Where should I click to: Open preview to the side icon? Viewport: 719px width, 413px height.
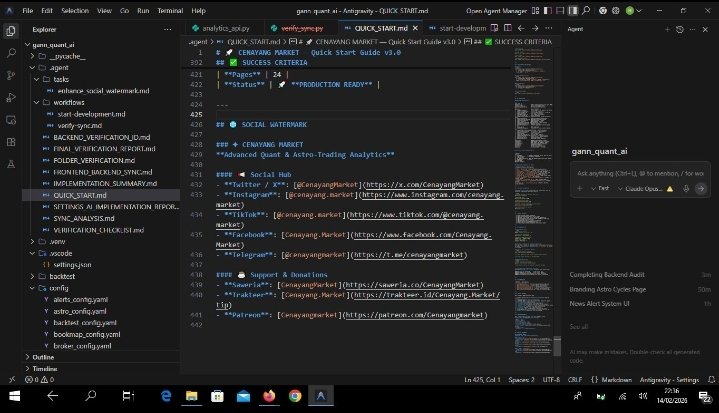(494, 28)
